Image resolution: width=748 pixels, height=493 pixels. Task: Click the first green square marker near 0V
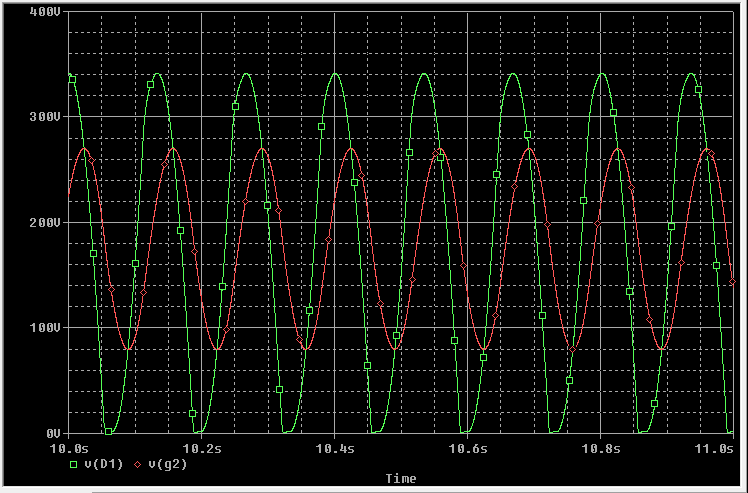[108, 431]
